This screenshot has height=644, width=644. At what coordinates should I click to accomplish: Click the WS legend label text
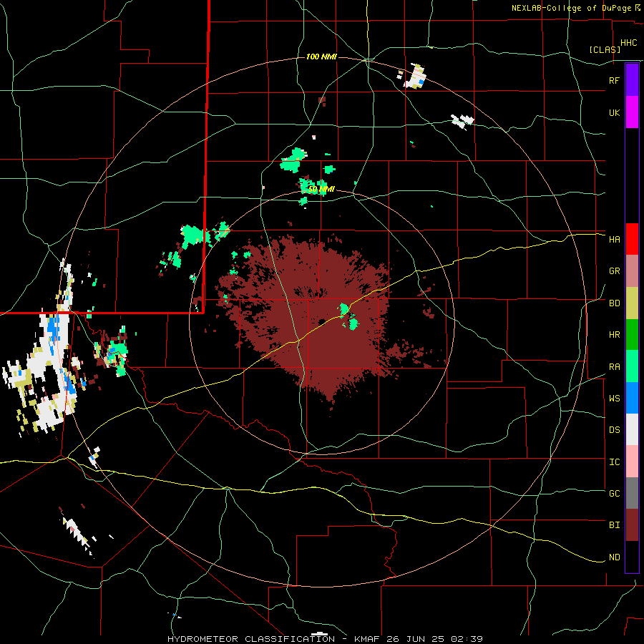point(614,398)
